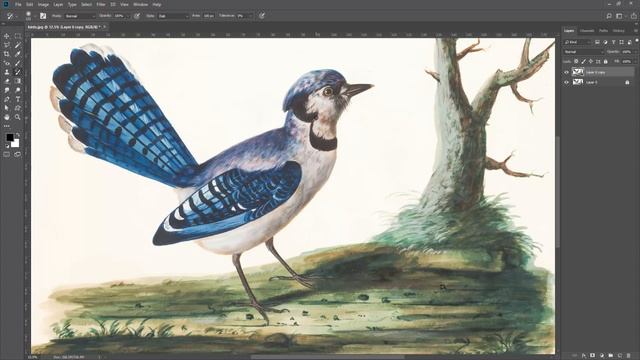The height and width of the screenshot is (360, 640).
Task: Click the Share icon at top right
Action: 634,16
